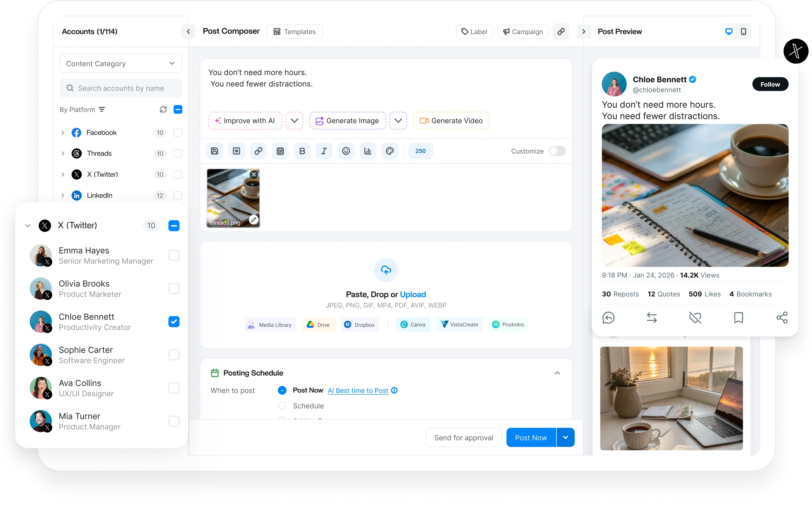Click the reply icon in post preview
This screenshot has height=506, width=812.
click(x=608, y=318)
